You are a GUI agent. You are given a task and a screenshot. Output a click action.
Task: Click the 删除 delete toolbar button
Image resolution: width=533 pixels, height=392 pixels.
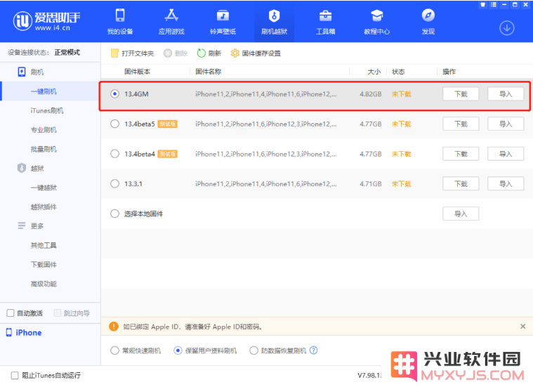point(176,53)
